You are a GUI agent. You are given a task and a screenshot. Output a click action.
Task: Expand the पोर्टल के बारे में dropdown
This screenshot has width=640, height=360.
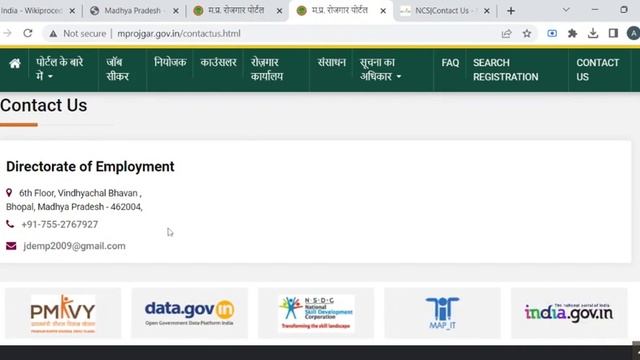point(60,69)
